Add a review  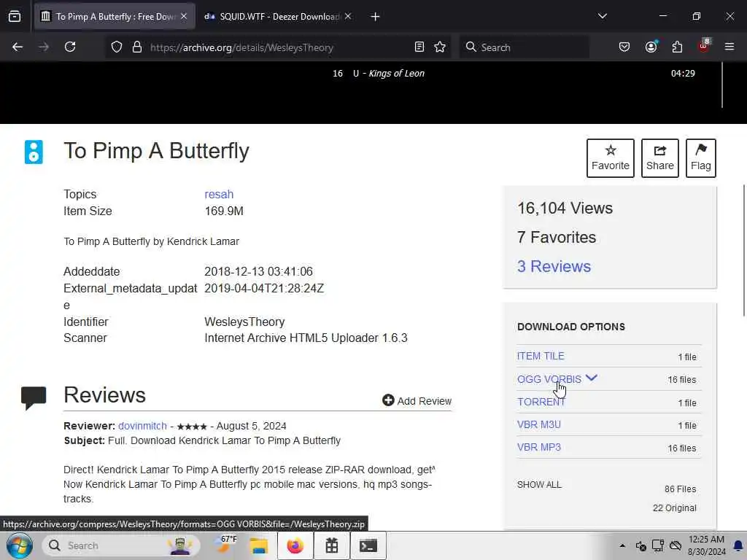(x=417, y=401)
